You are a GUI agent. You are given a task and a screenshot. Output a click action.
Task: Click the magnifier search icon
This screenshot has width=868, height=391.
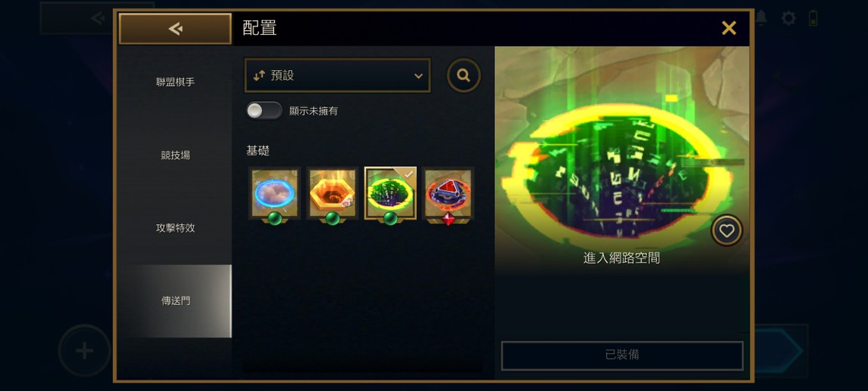tap(463, 75)
